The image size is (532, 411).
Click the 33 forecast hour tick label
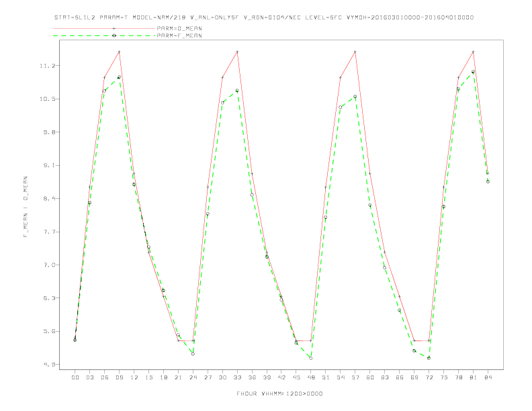tap(237, 377)
